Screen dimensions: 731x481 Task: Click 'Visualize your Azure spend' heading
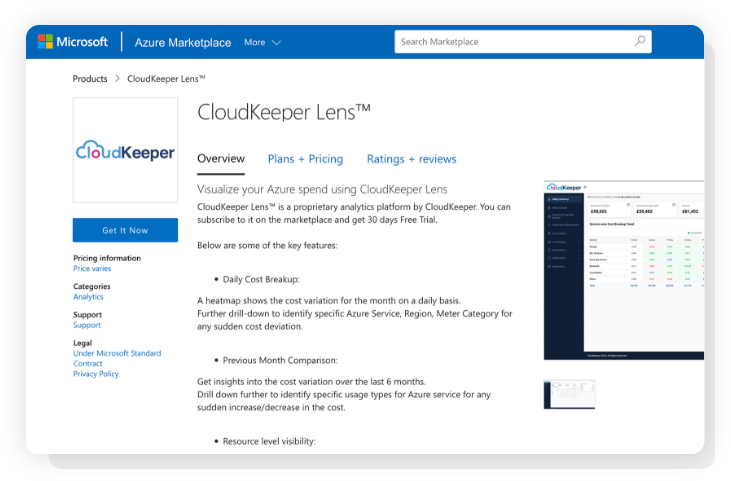[322, 189]
